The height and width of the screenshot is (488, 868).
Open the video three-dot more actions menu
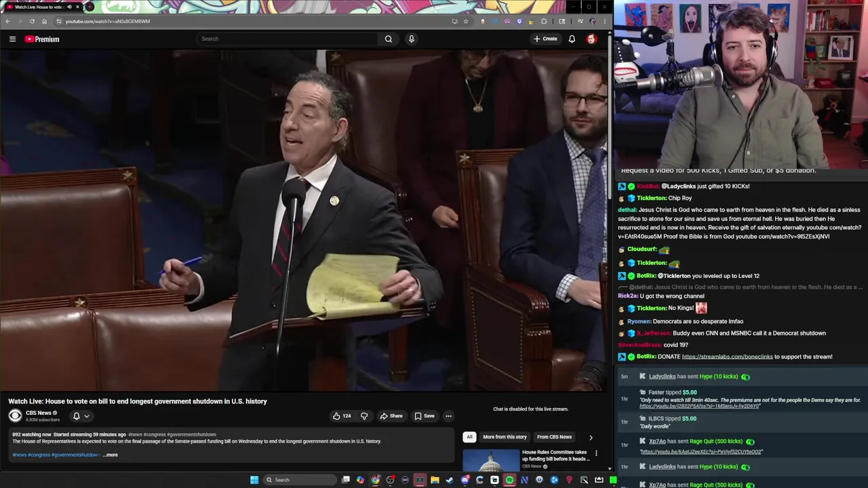click(x=448, y=415)
